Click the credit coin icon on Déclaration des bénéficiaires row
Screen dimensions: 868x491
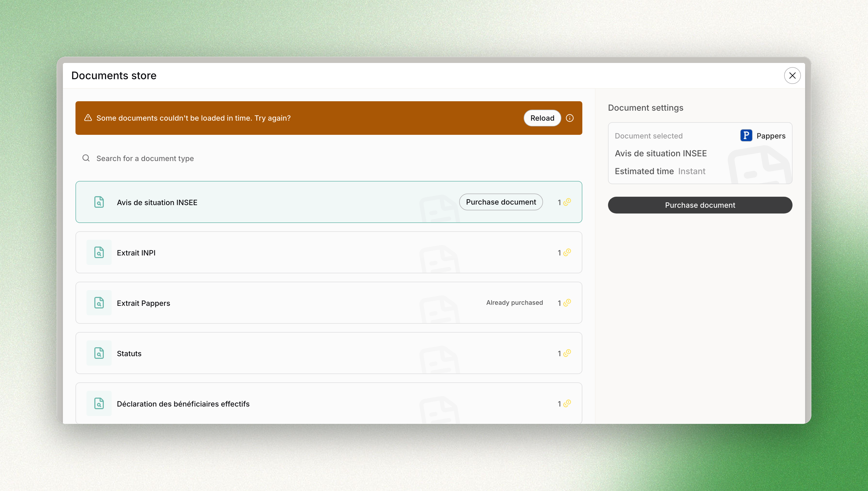tap(567, 403)
